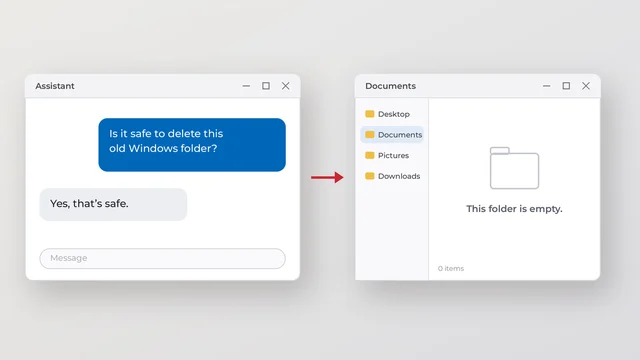Maximize the Assistant window

click(x=266, y=86)
